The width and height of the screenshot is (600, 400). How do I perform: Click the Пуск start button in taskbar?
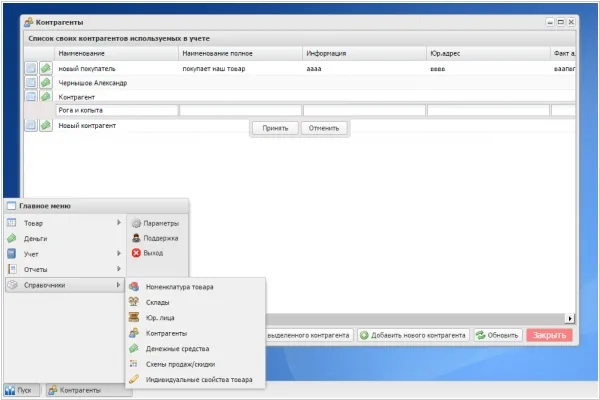pyautogui.click(x=24, y=390)
